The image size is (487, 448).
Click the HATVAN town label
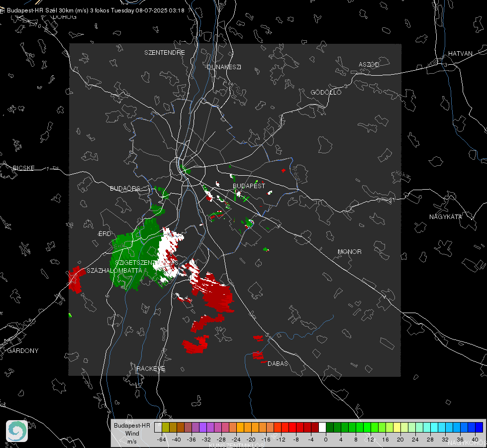click(x=460, y=53)
